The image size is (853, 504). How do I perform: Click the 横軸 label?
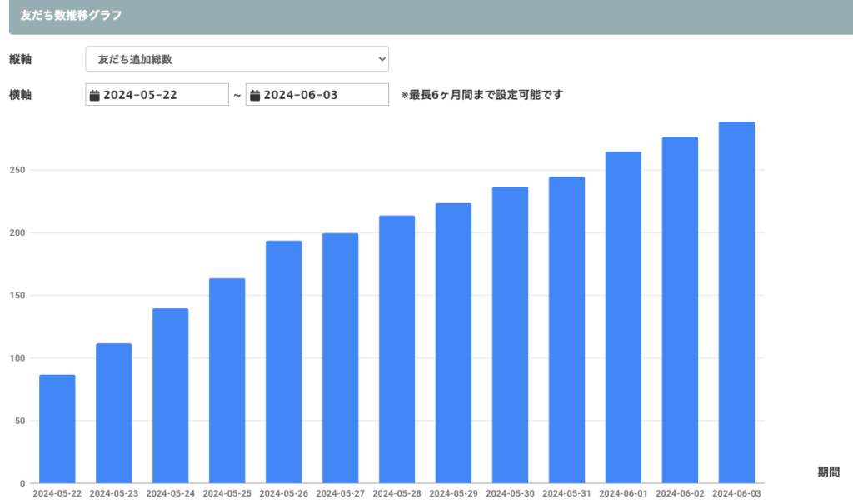(20, 95)
